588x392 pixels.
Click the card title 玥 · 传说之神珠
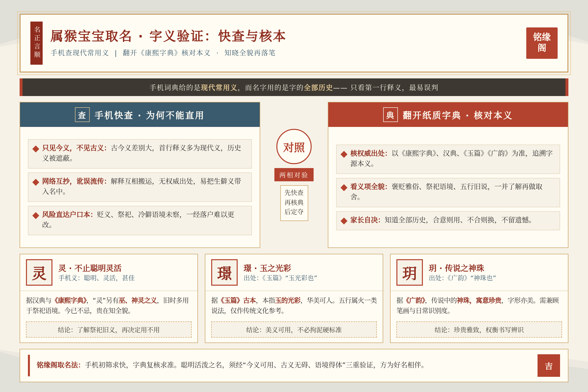pos(456,268)
